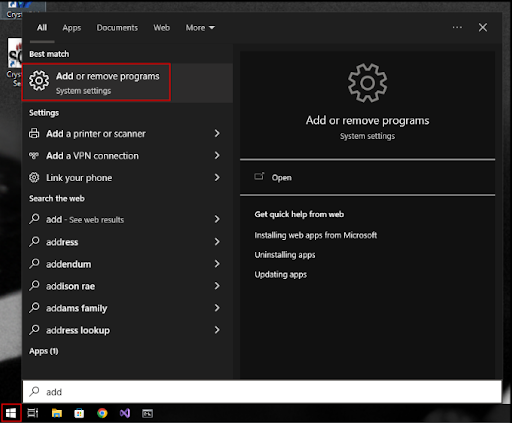
Task: Click the search input containing 'add'
Action: [x=262, y=392]
